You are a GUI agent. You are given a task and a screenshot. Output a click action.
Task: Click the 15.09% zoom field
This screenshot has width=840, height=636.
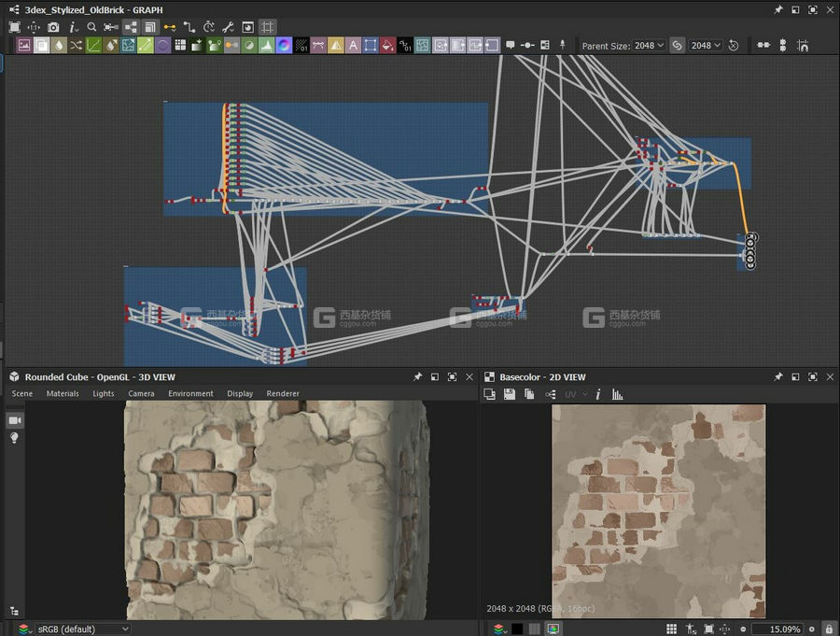[x=777, y=629]
